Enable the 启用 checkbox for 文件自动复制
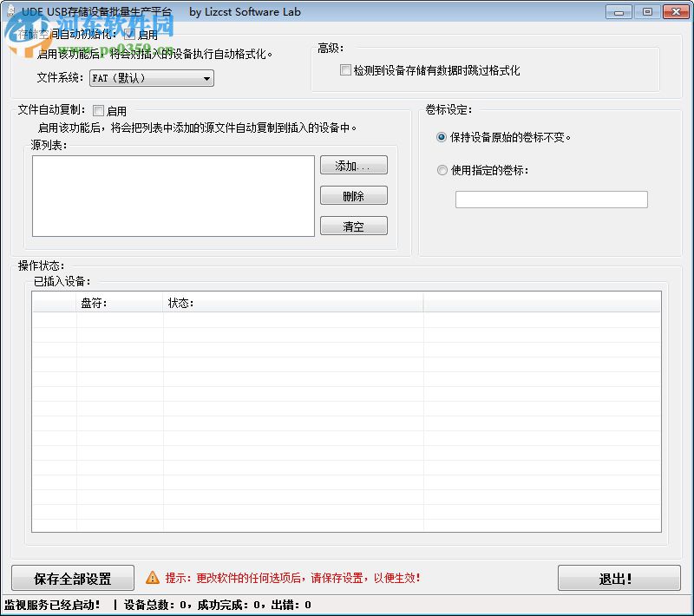Screen dimensions: 694x616 click(x=98, y=110)
